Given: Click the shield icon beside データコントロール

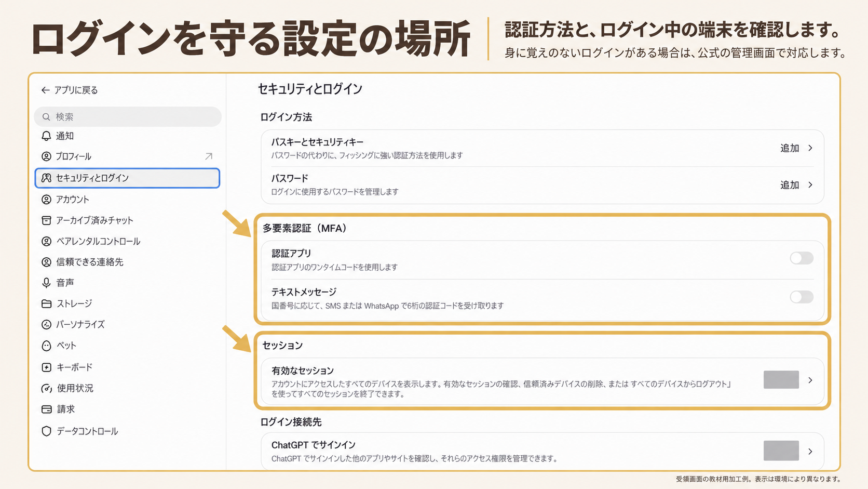Looking at the screenshot, I should (46, 431).
